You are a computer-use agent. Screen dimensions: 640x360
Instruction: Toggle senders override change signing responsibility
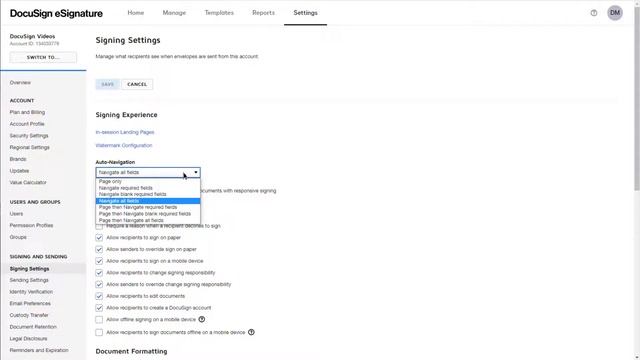click(x=99, y=284)
